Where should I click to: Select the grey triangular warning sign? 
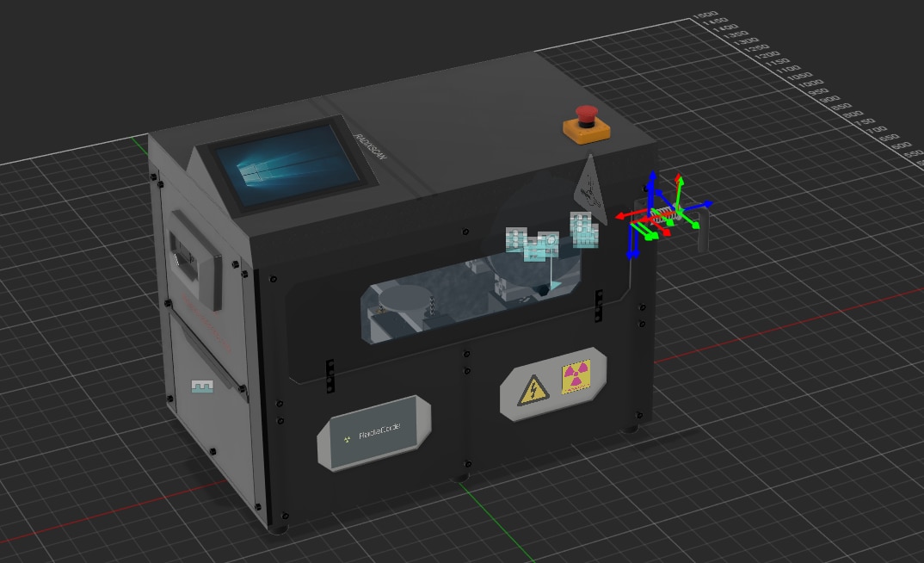tap(589, 190)
